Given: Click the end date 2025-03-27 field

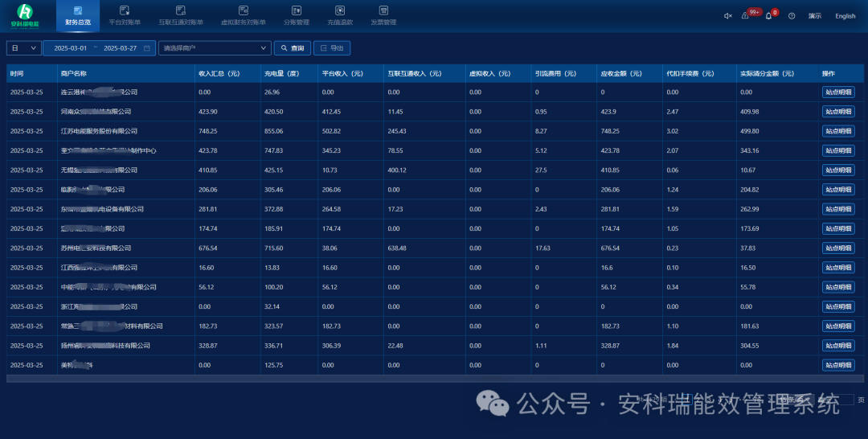Looking at the screenshot, I should [x=120, y=48].
